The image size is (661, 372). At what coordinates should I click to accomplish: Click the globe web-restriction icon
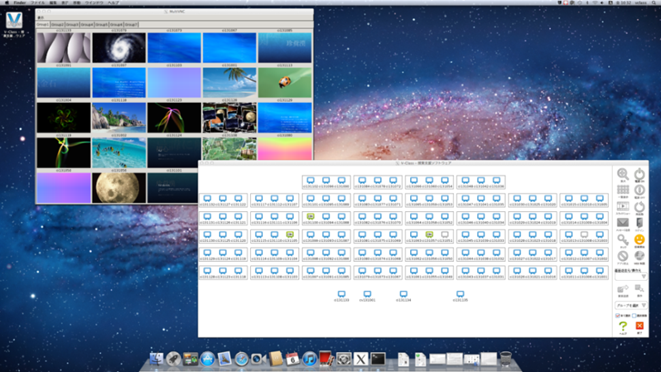click(640, 256)
